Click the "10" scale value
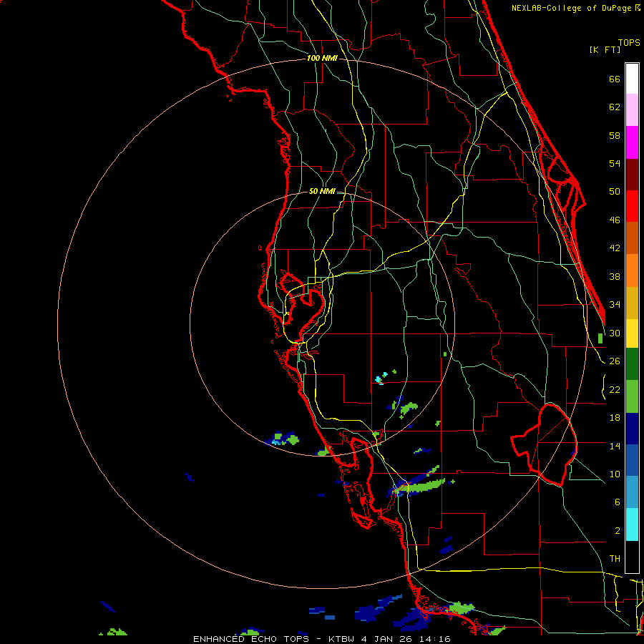644x644 pixels. 615,474
